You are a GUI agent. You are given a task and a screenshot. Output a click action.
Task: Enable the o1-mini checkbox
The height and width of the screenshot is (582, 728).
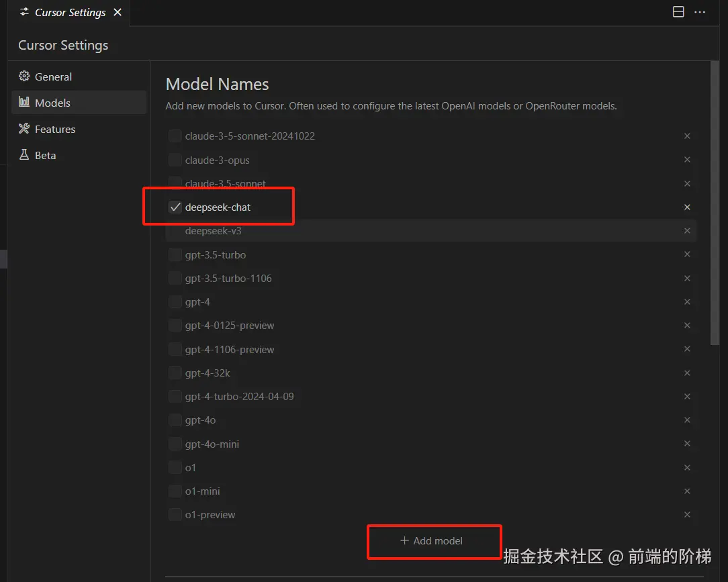click(x=175, y=491)
